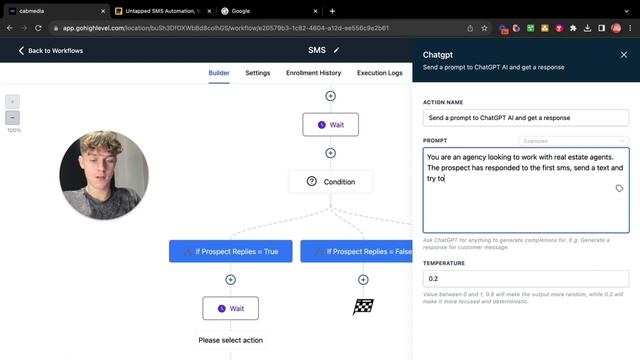
Task: Close the Google browser tab
Action: pyautogui.click(x=316, y=11)
